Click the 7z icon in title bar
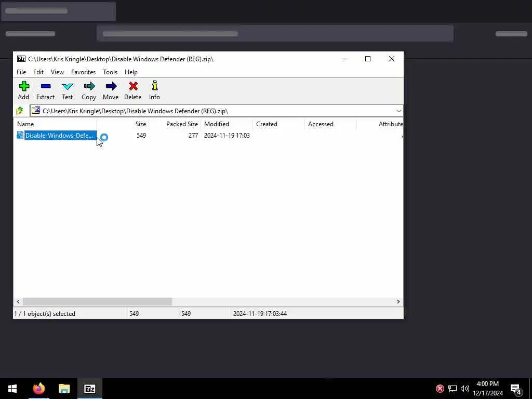This screenshot has width=532, height=399. pos(21,59)
